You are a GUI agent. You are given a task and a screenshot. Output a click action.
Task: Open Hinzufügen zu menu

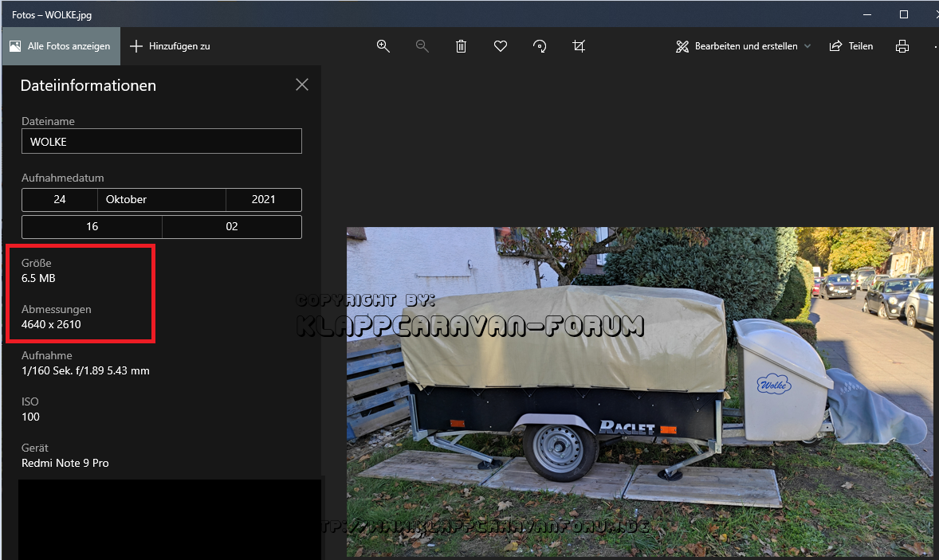pos(170,46)
